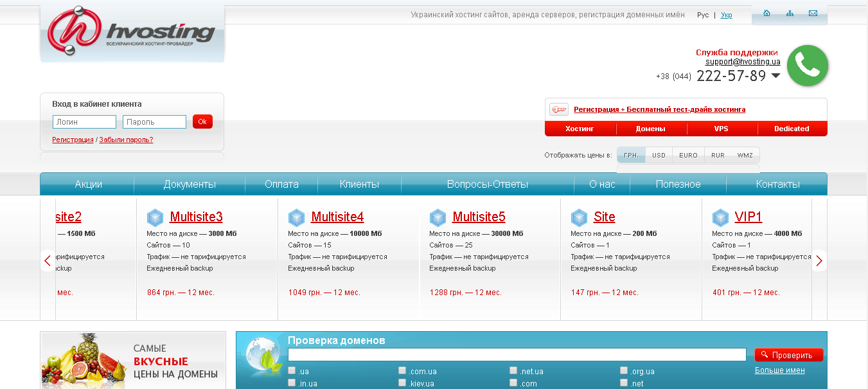The image size is (868, 389).
Task: Open the sitemap icon
Action: 790,14
